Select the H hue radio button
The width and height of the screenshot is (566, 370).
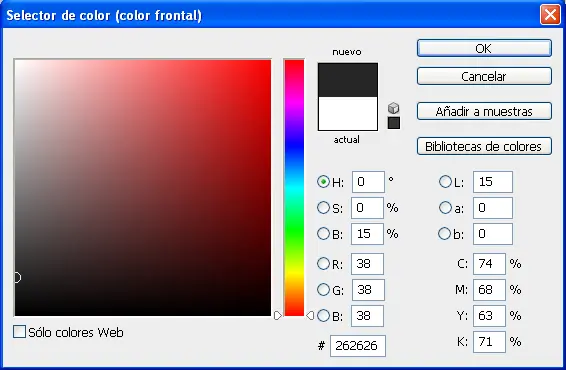click(x=323, y=181)
